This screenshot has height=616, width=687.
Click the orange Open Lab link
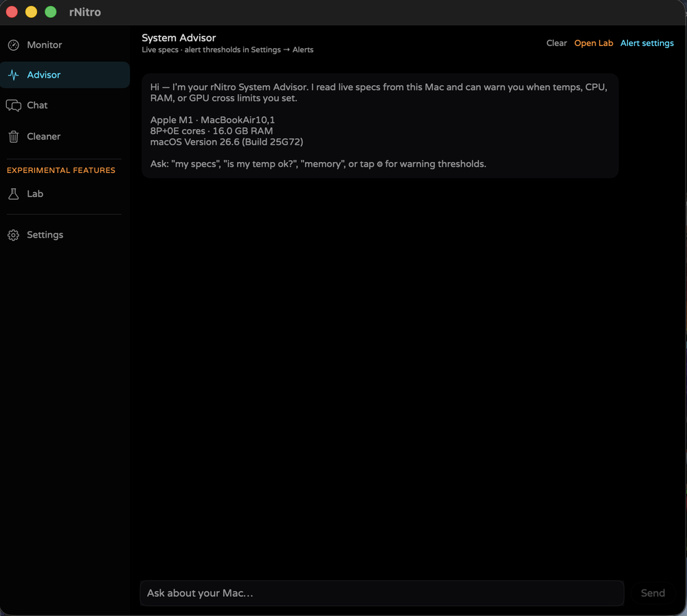tap(594, 43)
